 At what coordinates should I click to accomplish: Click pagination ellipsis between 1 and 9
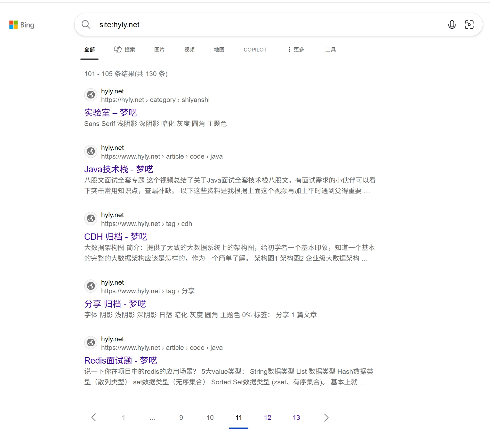152,418
